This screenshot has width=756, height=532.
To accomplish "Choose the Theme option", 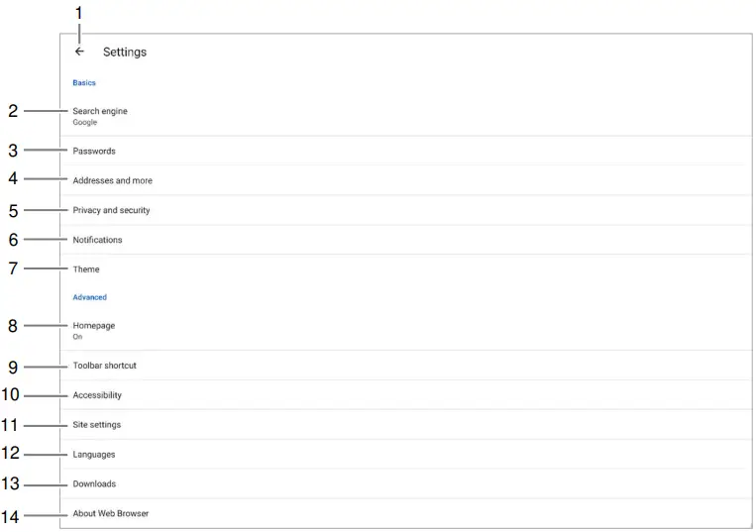I will pos(86,269).
